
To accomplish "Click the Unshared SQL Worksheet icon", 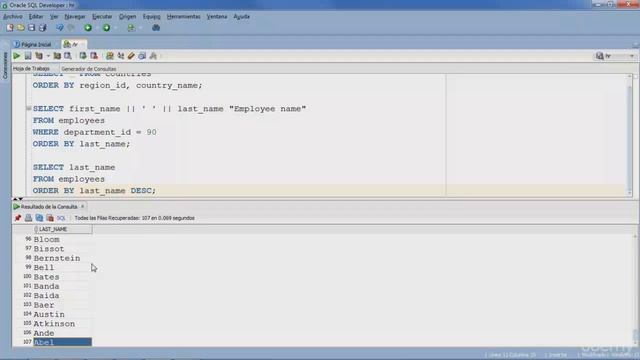I will (109, 56).
